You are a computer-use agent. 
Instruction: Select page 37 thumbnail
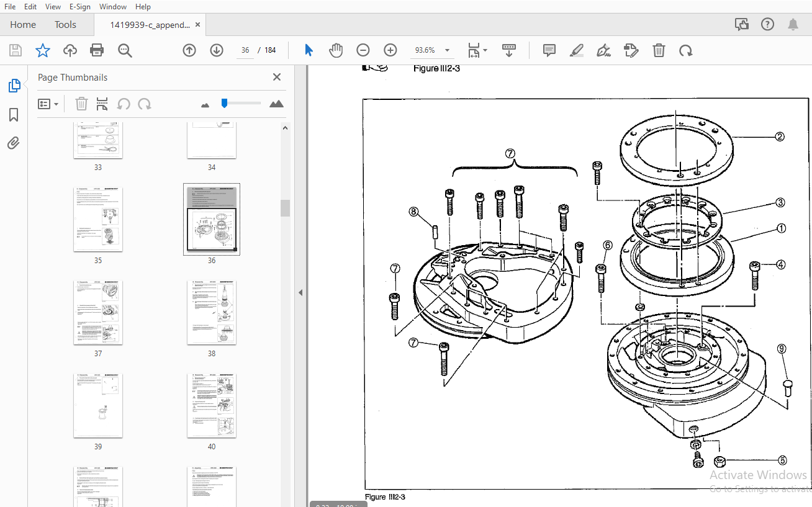point(98,313)
